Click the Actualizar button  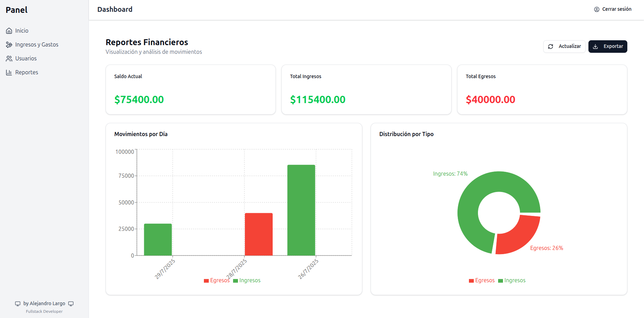(564, 46)
